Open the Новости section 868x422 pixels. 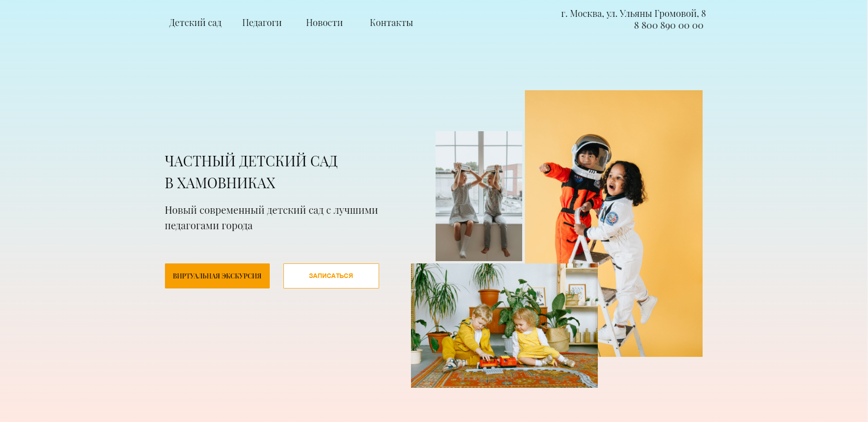click(324, 23)
